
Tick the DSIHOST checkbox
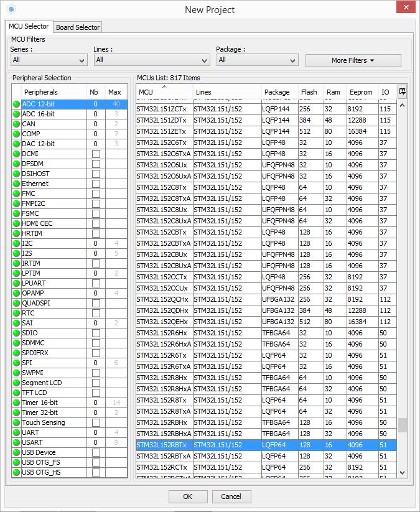[x=96, y=174]
